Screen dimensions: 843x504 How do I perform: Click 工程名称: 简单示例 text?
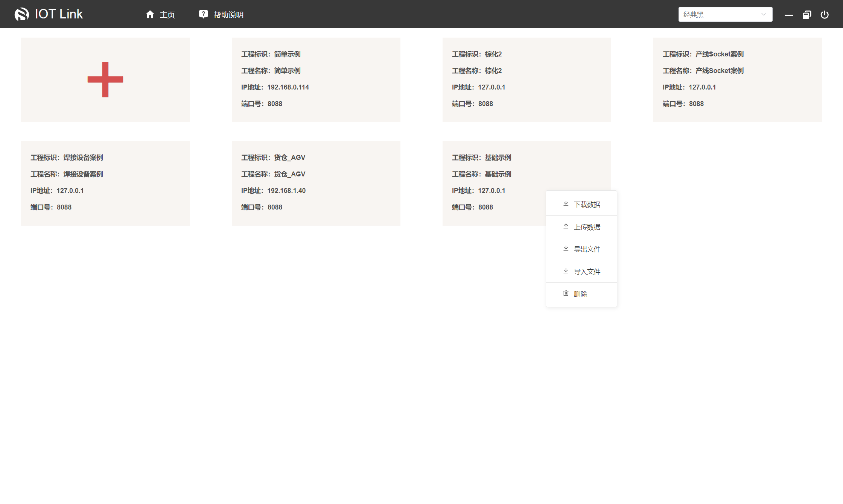[271, 71]
